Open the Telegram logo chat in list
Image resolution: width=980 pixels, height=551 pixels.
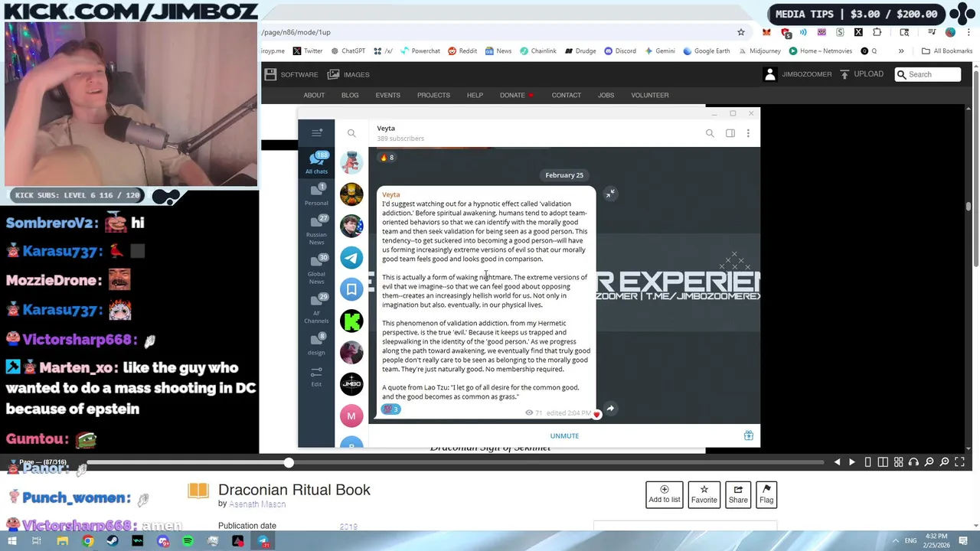[351, 258]
